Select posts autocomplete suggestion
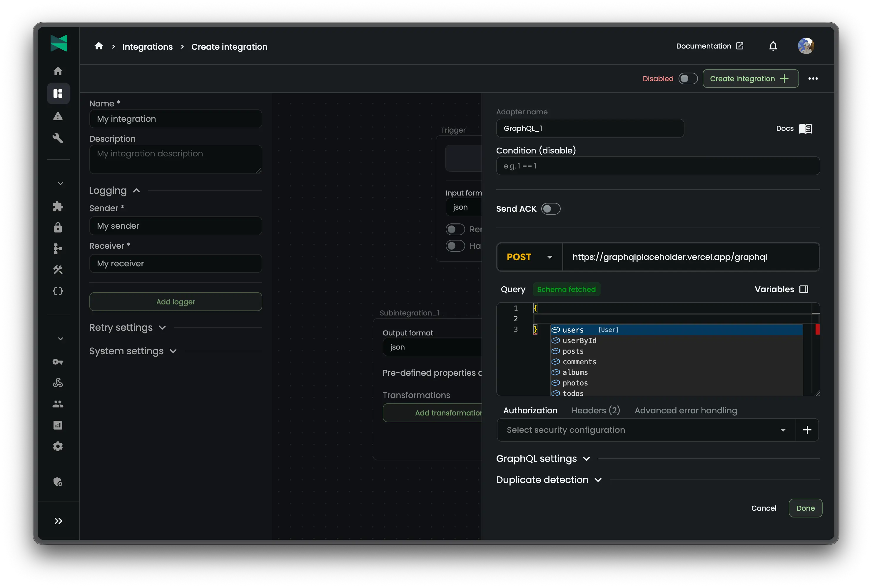Image resolution: width=872 pixels, height=588 pixels. pyautogui.click(x=677, y=351)
